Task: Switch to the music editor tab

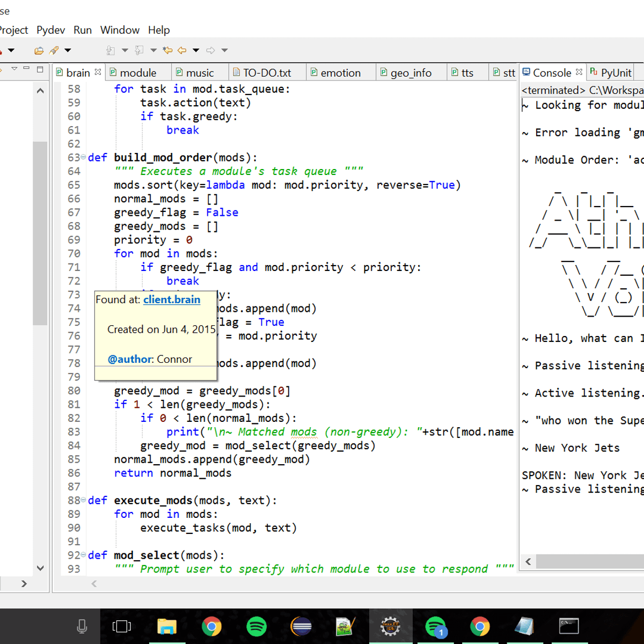Action: 200,72
